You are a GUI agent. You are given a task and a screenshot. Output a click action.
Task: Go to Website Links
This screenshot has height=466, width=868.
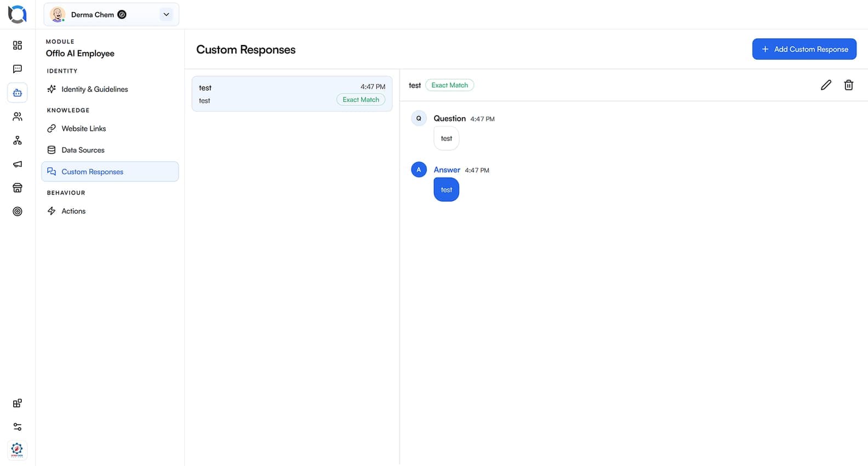pos(110,129)
